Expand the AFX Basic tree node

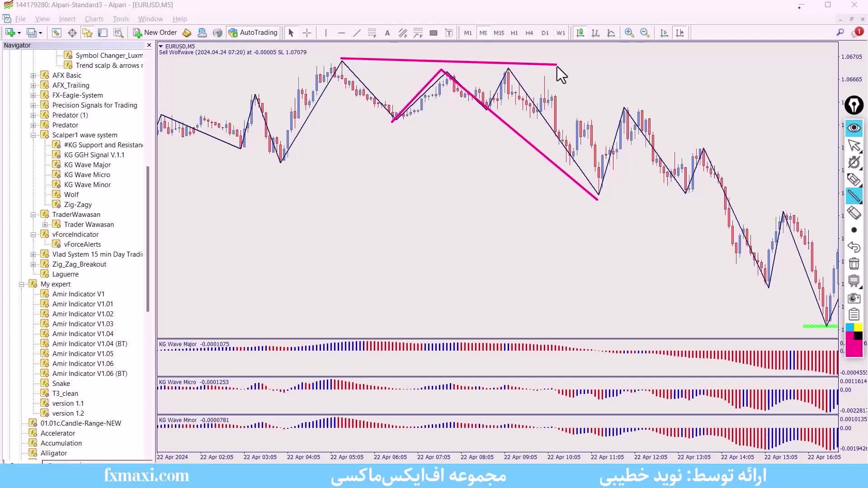tap(33, 75)
